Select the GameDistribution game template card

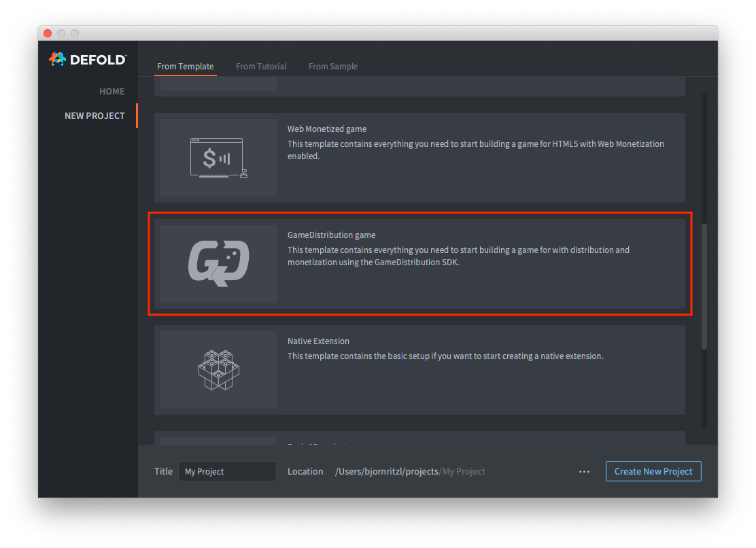420,264
